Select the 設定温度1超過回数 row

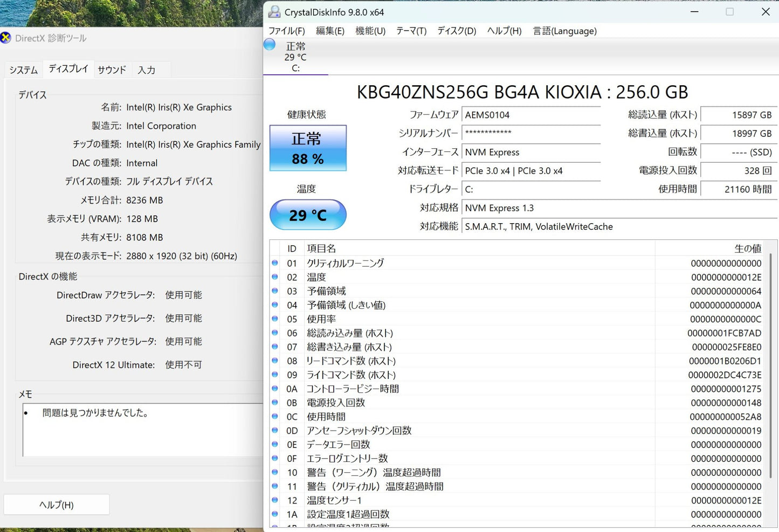(518, 514)
